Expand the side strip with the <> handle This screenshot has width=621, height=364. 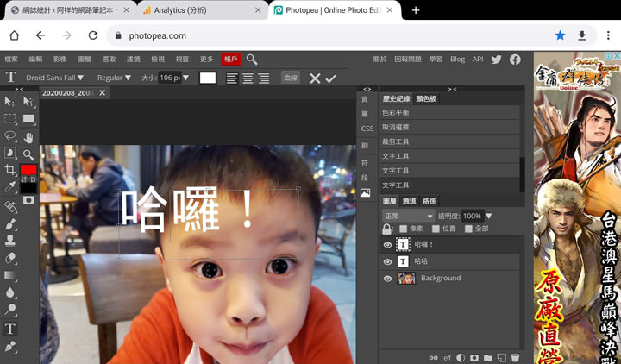tap(367, 89)
